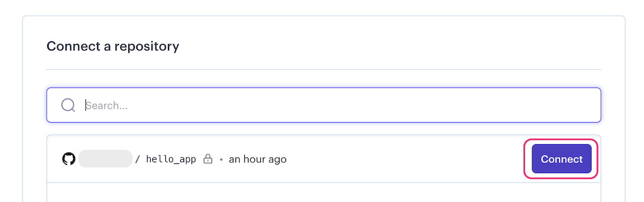
Task: Focus the Search... input field
Action: pos(324,105)
